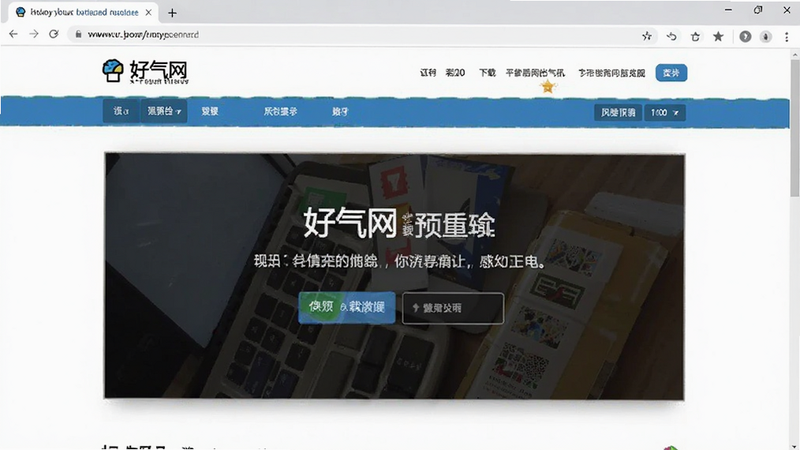
Task: Click the 好气网 site logo
Action: click(145, 71)
